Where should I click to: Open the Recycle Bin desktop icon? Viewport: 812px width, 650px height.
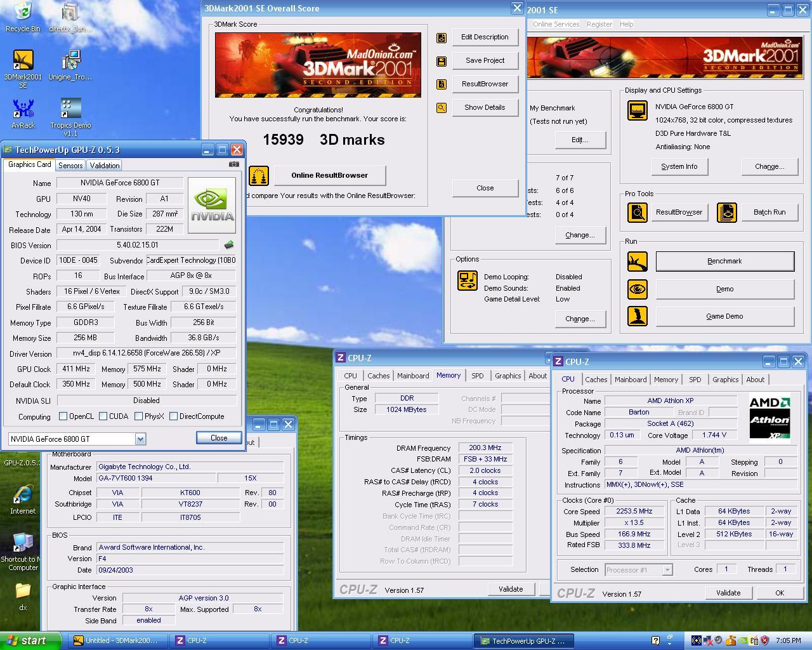23,17
